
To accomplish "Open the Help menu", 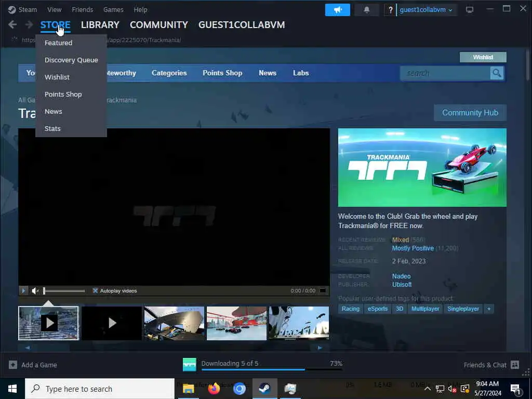I will tap(140, 9).
